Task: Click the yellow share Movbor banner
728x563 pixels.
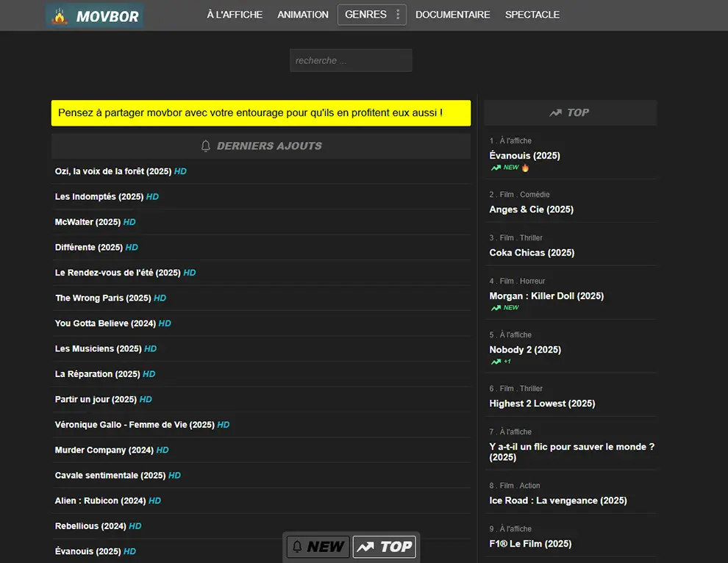Action: (260, 113)
